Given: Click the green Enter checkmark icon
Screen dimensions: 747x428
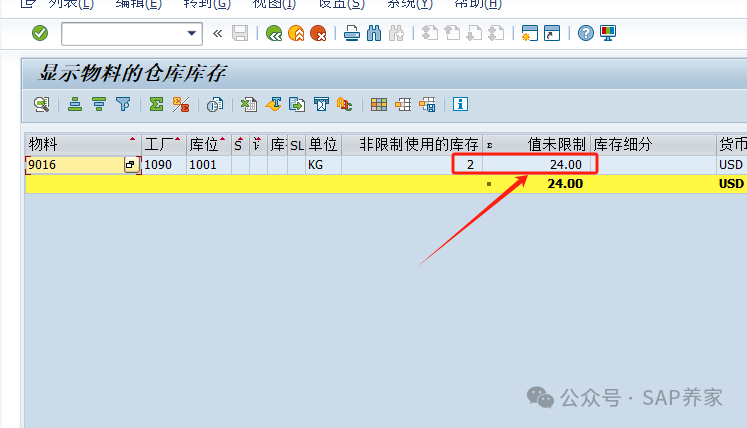Looking at the screenshot, I should coord(40,33).
